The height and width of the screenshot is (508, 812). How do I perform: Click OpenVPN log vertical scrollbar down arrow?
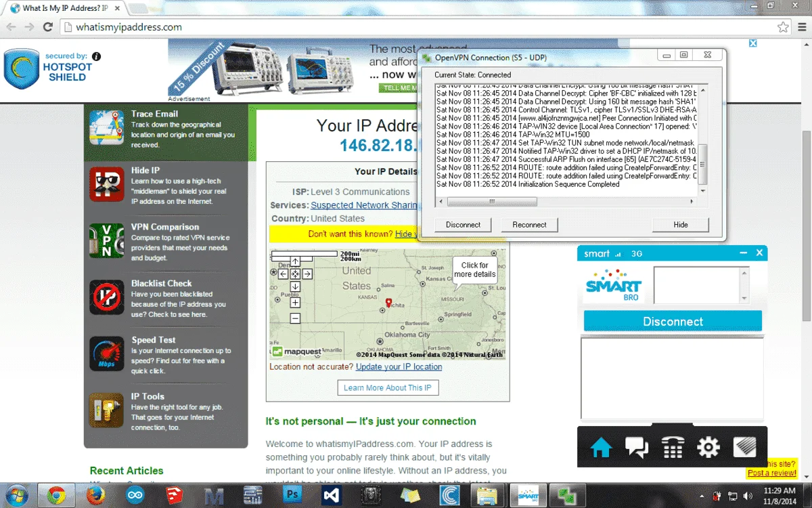click(702, 190)
